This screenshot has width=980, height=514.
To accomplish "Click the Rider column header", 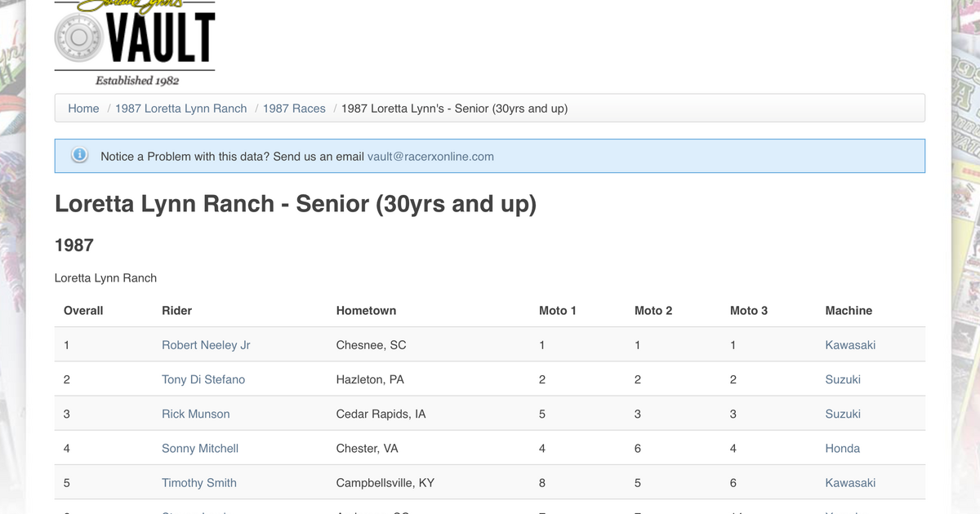I will [x=176, y=311].
